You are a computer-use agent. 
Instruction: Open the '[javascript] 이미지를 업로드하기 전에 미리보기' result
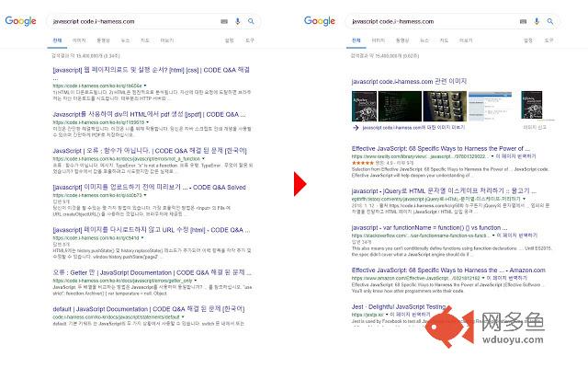[x=149, y=187]
